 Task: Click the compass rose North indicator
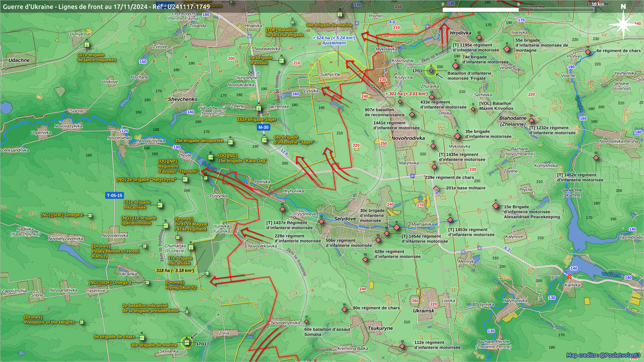[x=623, y=21]
